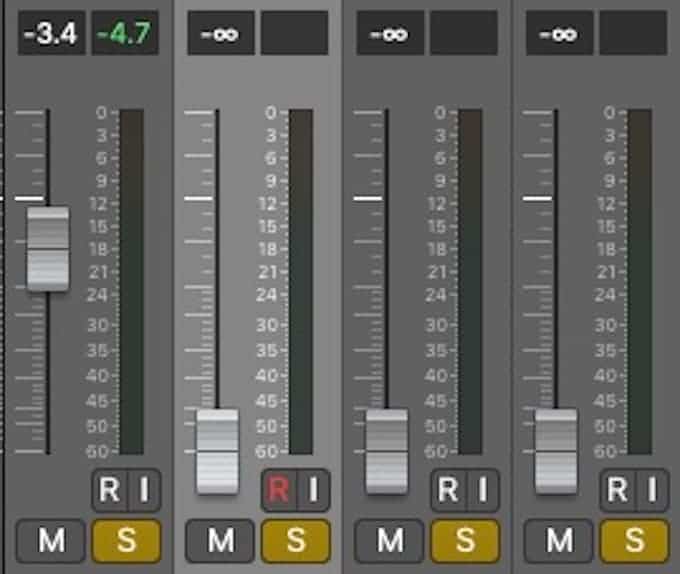Click the first channel's volume fader handle
This screenshot has width=680, height=574.
48,249
